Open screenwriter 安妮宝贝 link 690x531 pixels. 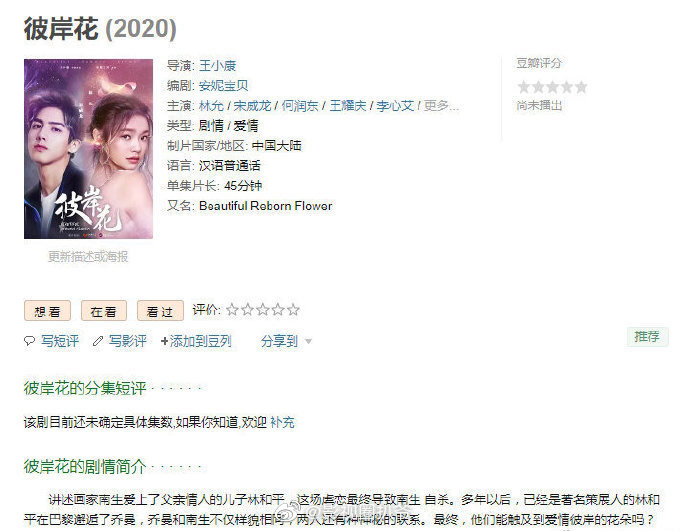(x=224, y=86)
